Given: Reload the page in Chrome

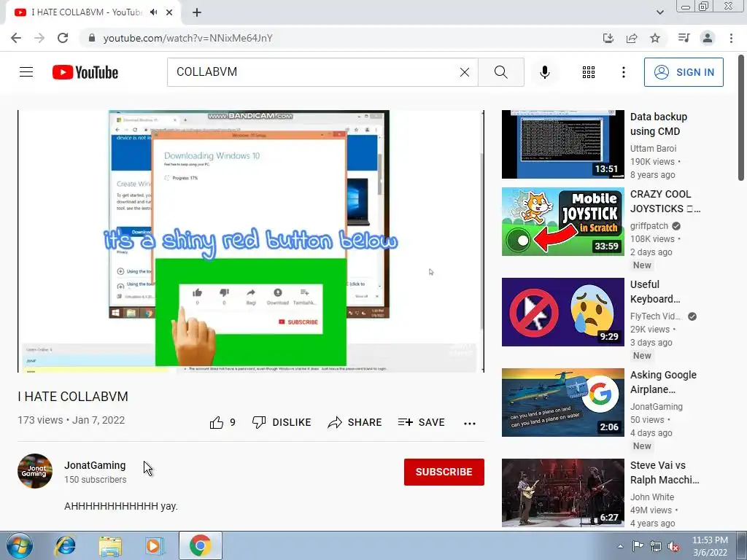Looking at the screenshot, I should [63, 38].
